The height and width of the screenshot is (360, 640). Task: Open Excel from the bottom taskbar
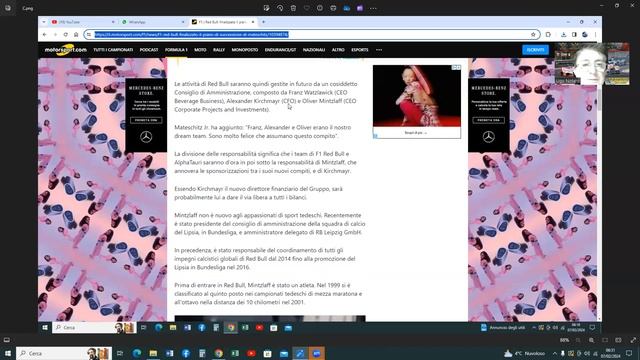tap(235, 353)
